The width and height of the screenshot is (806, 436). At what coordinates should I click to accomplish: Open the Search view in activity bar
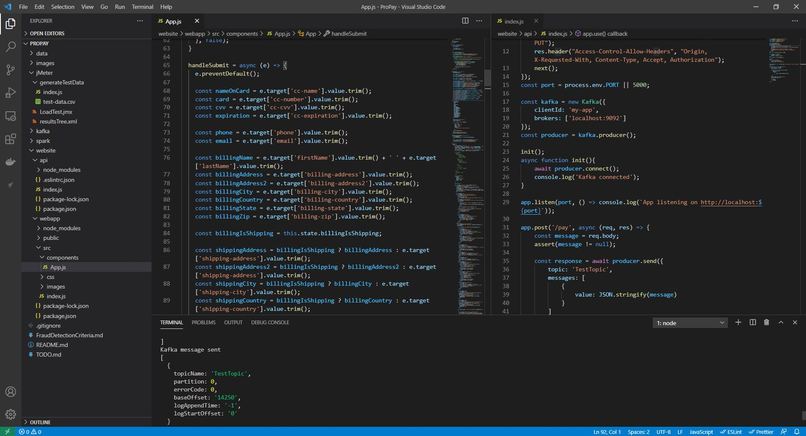pos(10,47)
